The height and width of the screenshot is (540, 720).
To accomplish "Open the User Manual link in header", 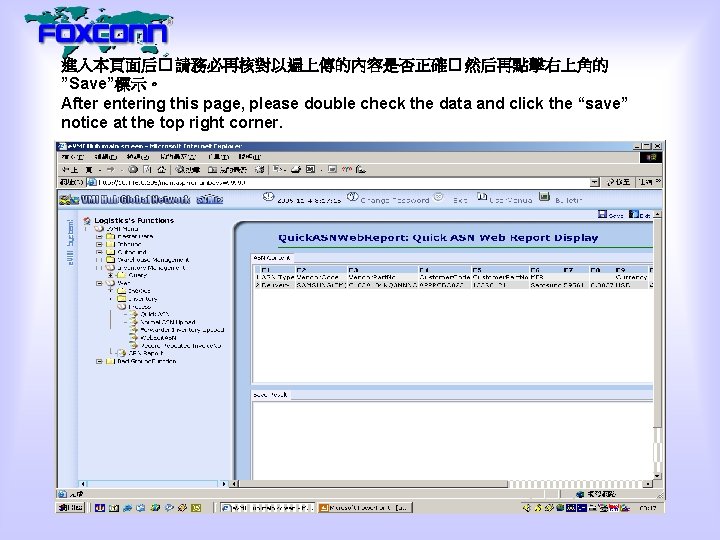I will pos(511,200).
